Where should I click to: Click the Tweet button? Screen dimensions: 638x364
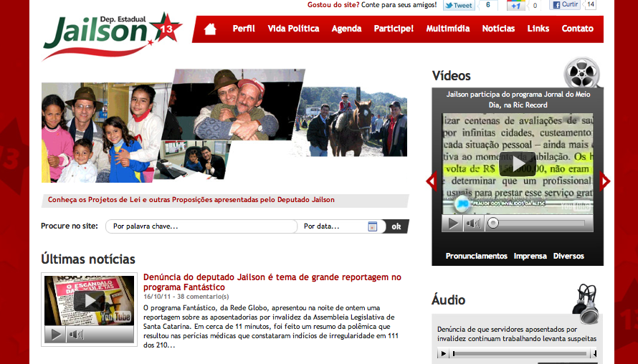coord(459,5)
